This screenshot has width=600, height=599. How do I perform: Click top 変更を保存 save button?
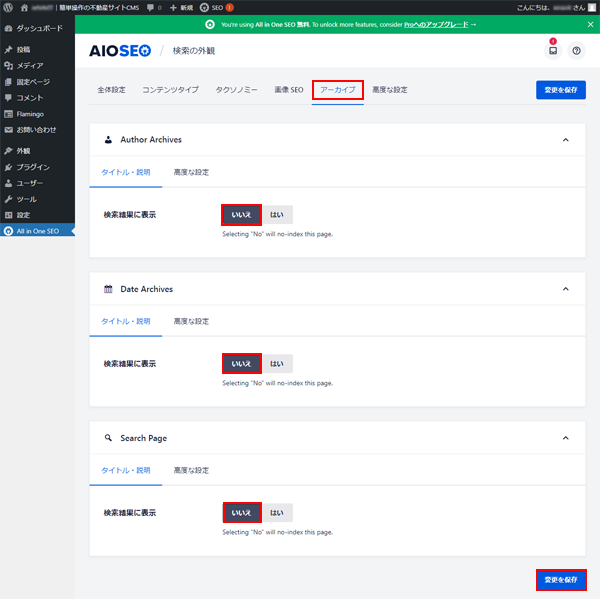point(561,90)
